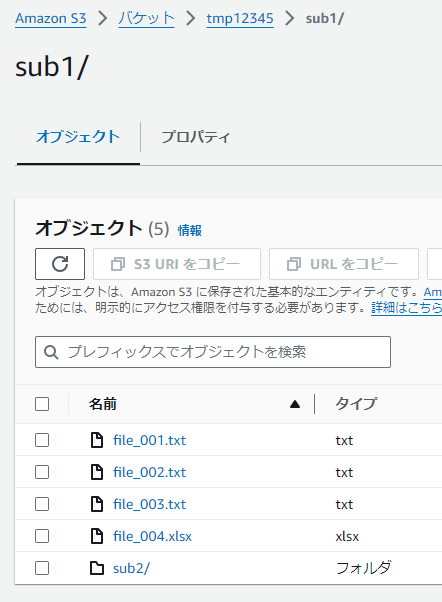Check the box for file_004.xlsx
Image resolution: width=442 pixels, height=602 pixels.
[42, 536]
